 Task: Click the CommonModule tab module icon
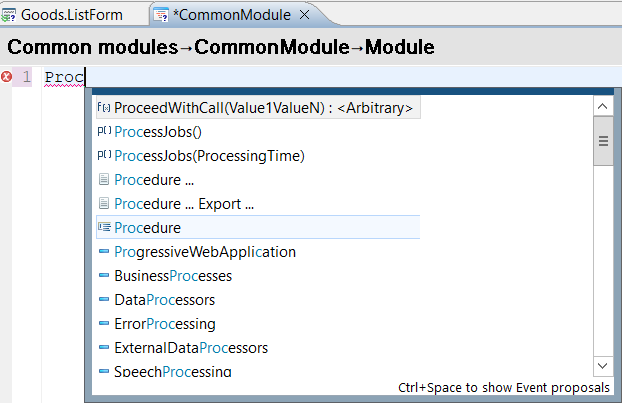[161, 15]
